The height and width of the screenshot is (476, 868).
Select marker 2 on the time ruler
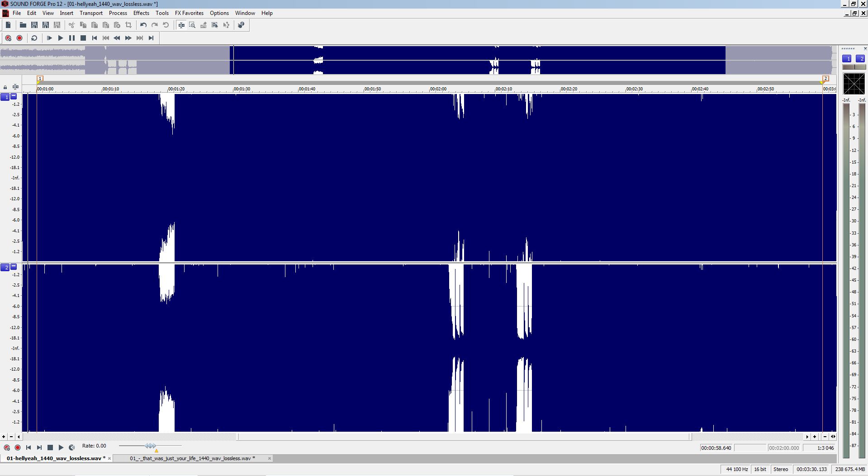(825, 79)
